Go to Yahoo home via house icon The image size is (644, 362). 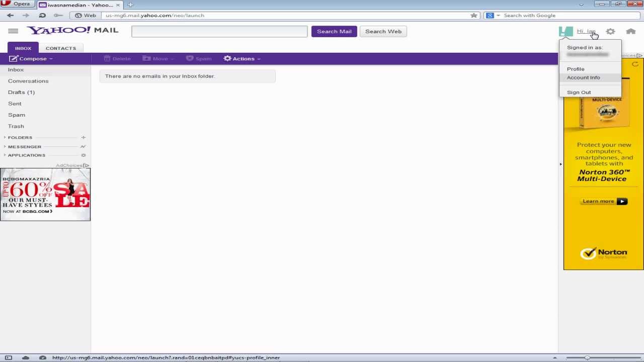coord(630,31)
